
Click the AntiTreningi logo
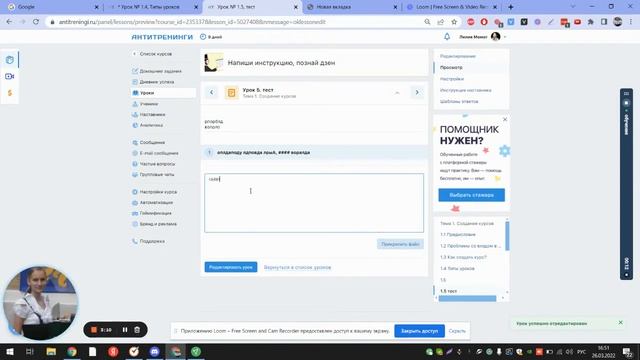point(162,37)
